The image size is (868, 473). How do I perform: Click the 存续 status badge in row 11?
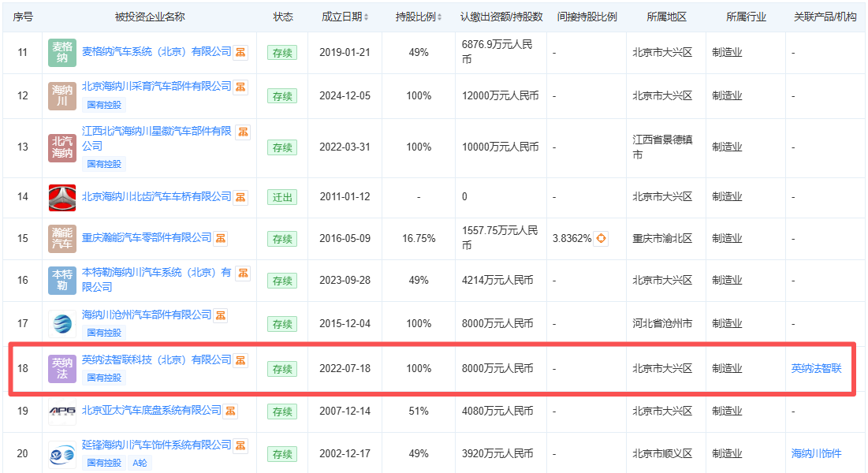(282, 53)
